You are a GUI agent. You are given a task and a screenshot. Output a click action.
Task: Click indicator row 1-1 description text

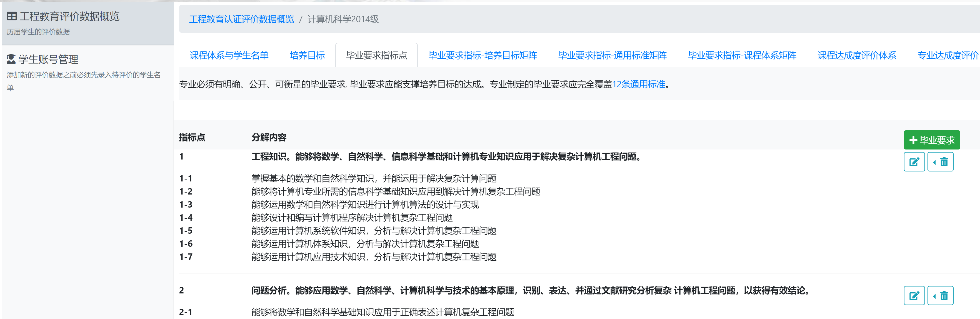coord(374,178)
